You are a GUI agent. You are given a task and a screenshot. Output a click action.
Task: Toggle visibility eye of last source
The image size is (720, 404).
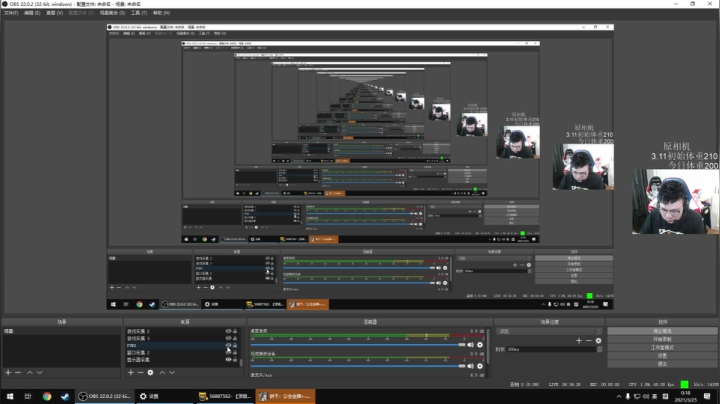click(228, 359)
